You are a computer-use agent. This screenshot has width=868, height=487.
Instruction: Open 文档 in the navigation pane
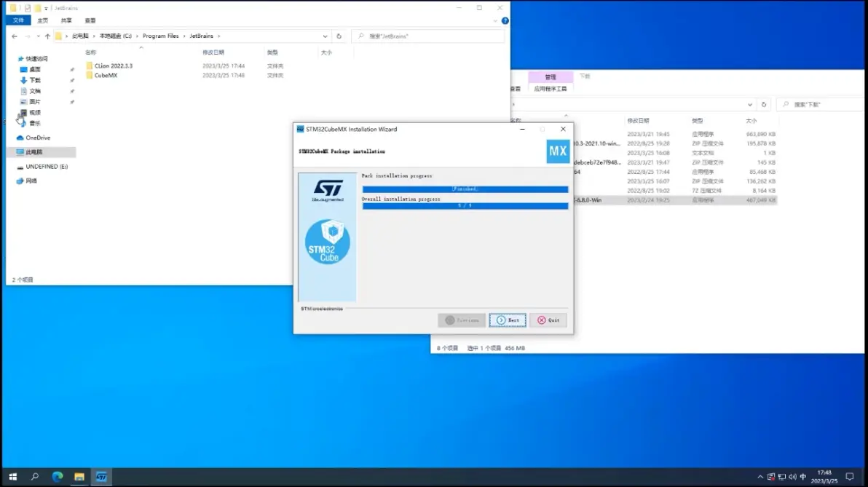(35, 91)
